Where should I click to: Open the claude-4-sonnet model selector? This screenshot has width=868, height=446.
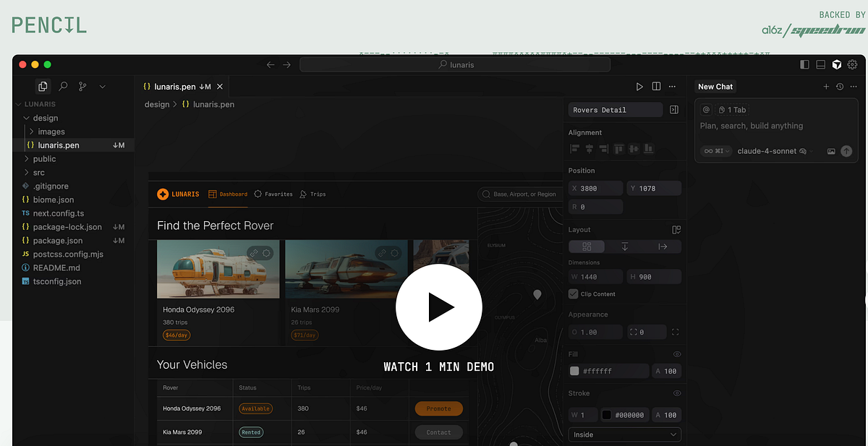(x=765, y=151)
